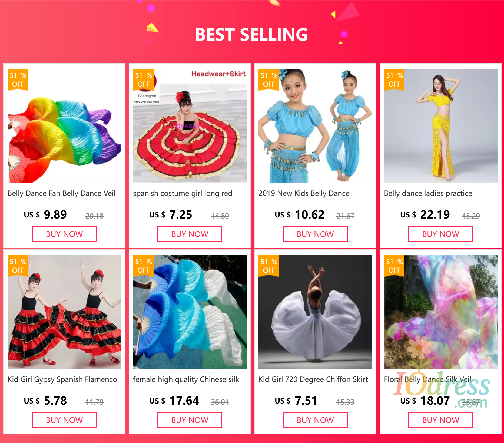504x443 pixels.
Task: Click BUY NOW under the 7.25 Spanish costume
Action: coord(190,234)
